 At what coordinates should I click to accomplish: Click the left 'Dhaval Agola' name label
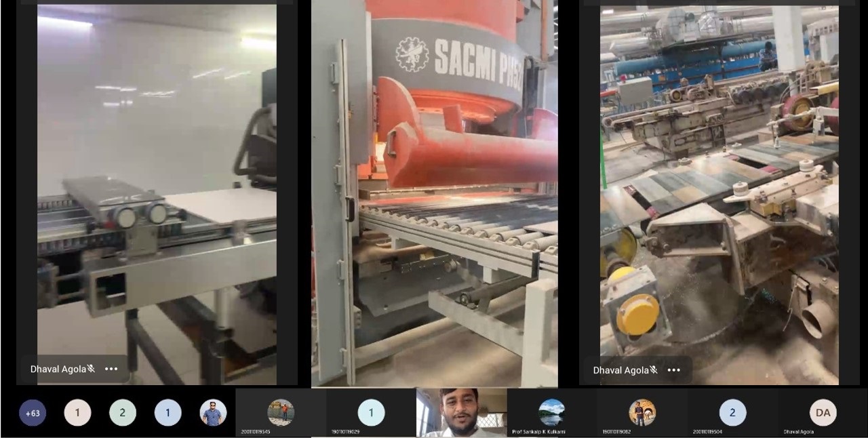(58, 369)
